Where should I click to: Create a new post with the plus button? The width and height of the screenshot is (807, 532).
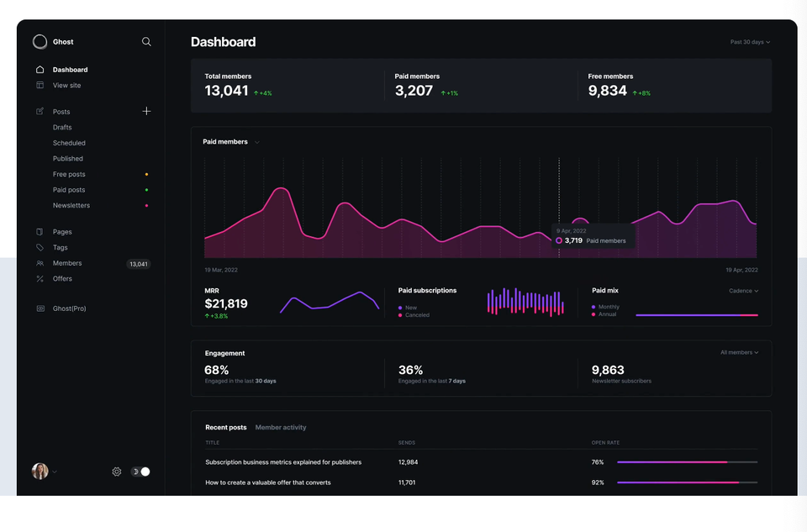point(146,111)
